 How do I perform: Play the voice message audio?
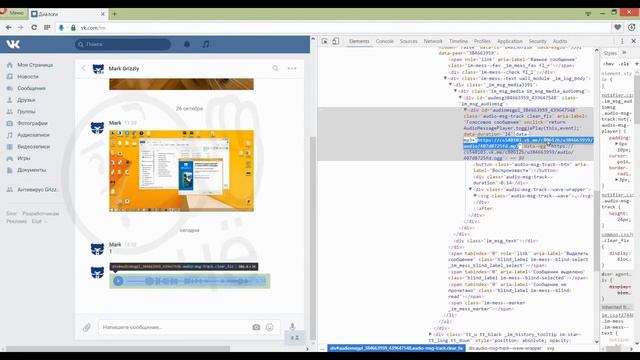click(118, 281)
